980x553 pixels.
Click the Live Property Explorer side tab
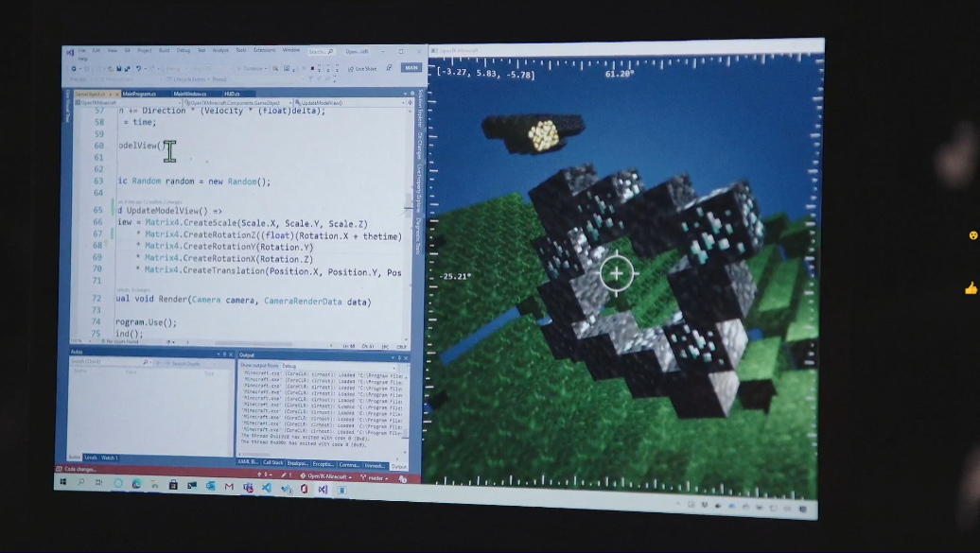[419, 189]
